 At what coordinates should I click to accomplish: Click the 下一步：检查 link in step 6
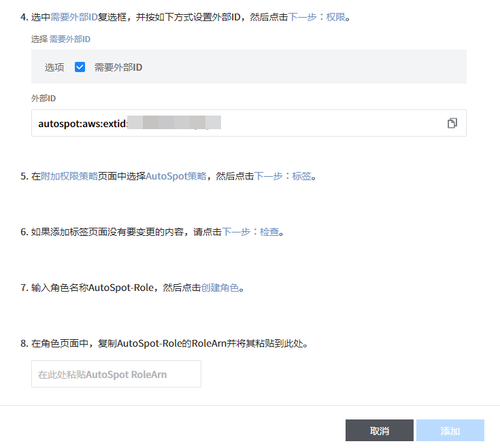pyautogui.click(x=250, y=232)
